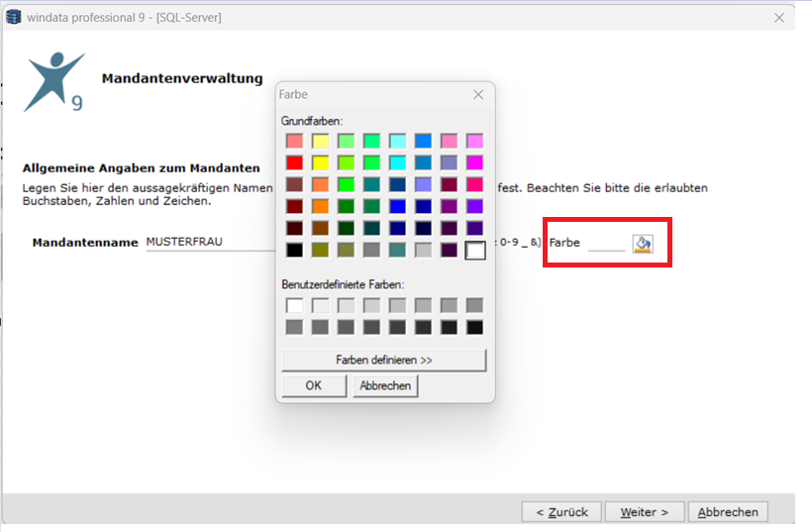This screenshot has height=532, width=812.
Task: Pick the light pink-violet swatch ending the top row
Action: (x=474, y=141)
